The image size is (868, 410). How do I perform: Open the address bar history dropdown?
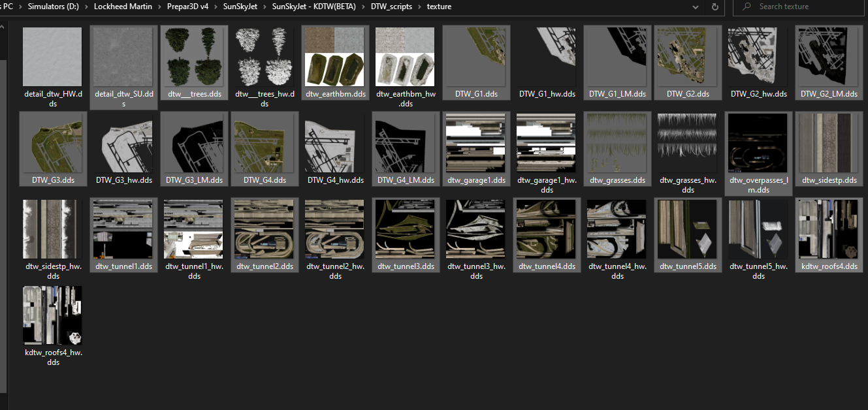[x=694, y=7]
